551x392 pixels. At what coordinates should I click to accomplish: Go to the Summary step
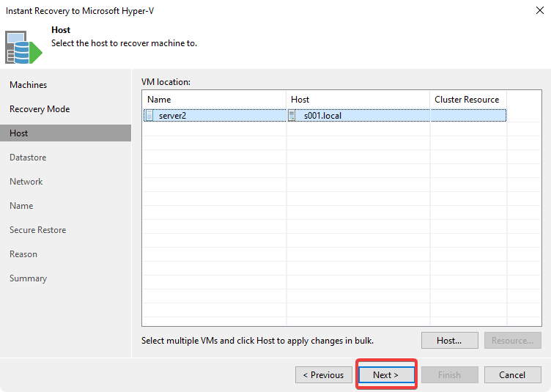tap(28, 278)
